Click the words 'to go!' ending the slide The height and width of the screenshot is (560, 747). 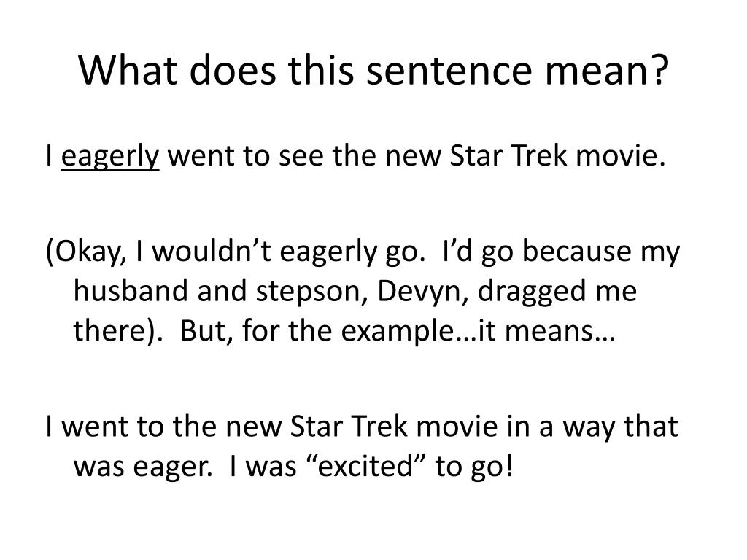coord(475,467)
